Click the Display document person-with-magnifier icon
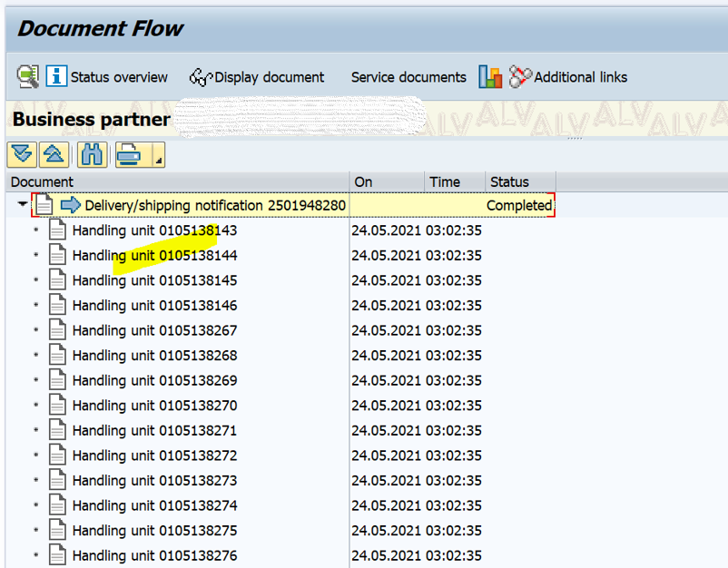728x568 pixels. click(201, 76)
